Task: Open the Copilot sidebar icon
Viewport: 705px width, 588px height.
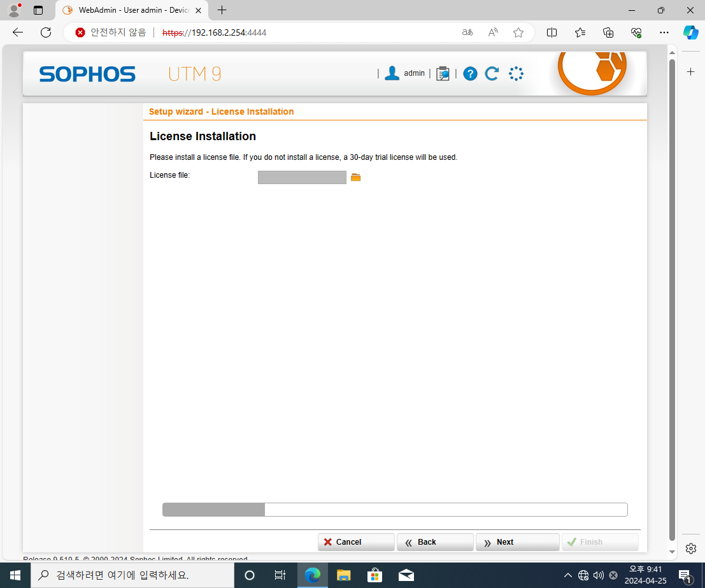Action: pyautogui.click(x=690, y=32)
